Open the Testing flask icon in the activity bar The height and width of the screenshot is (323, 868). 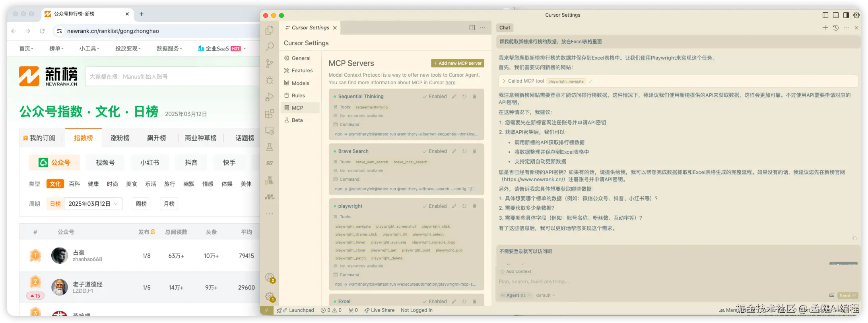[270, 147]
